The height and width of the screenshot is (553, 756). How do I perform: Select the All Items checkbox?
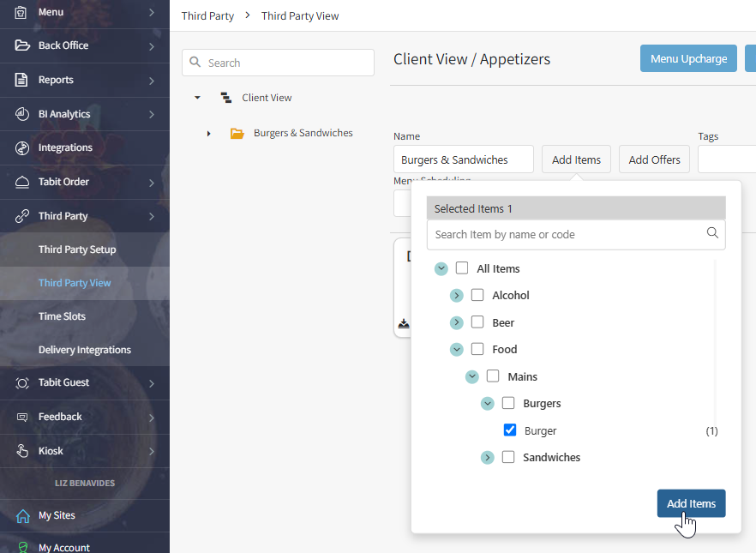click(x=461, y=268)
